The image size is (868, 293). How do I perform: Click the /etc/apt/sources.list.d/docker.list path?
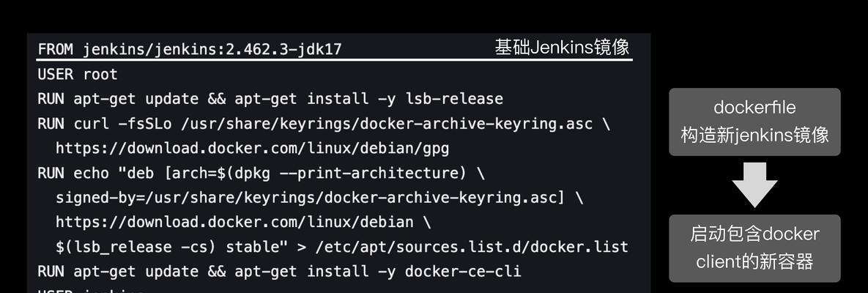pos(472,246)
